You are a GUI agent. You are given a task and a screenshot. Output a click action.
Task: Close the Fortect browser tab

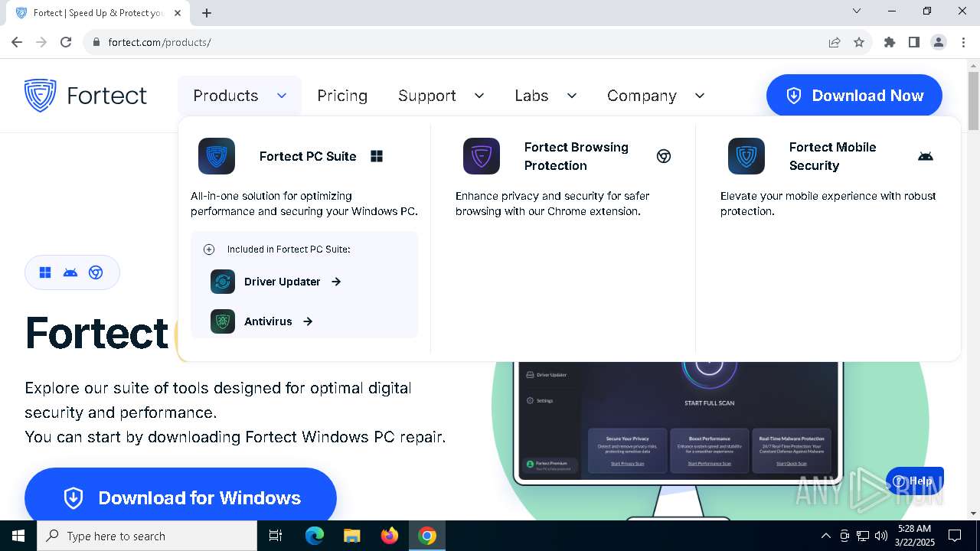178,13
